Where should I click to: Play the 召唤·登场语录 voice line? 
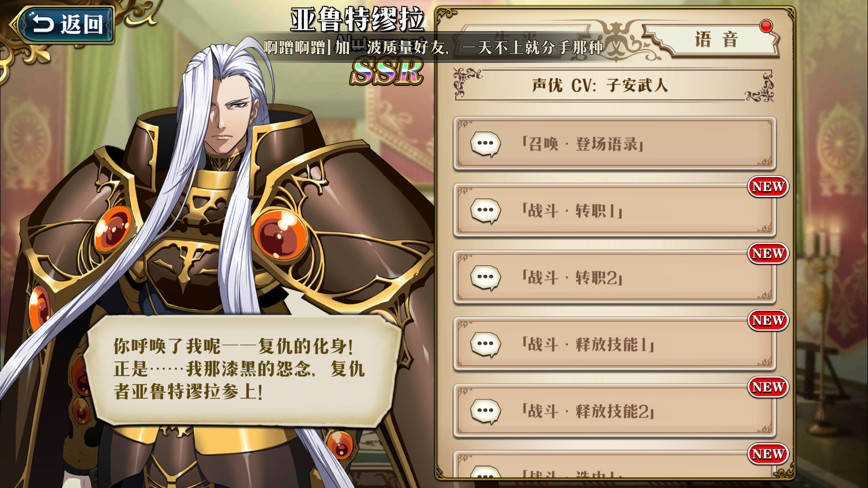[x=614, y=144]
